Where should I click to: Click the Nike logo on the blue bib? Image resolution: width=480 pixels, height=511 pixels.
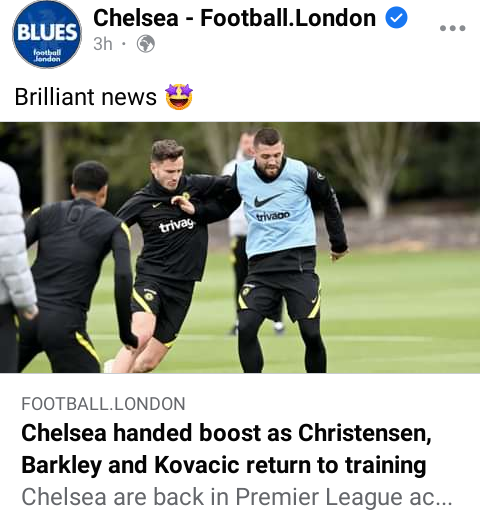267,200
